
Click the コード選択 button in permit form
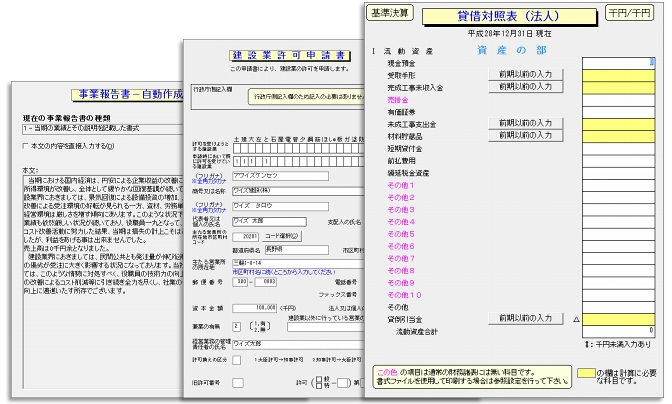[x=281, y=236]
